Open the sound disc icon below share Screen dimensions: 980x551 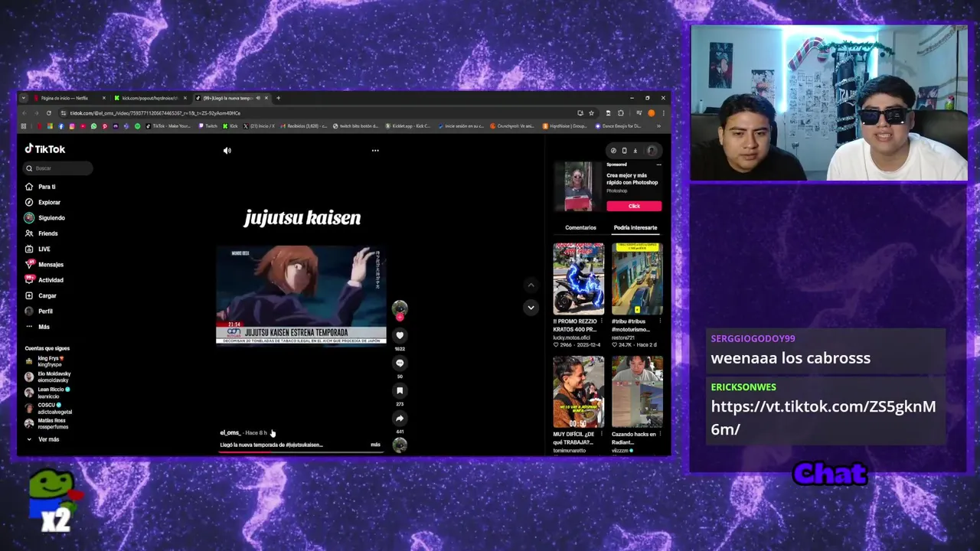pos(400,445)
